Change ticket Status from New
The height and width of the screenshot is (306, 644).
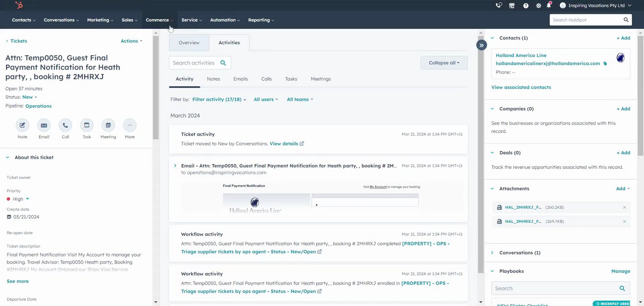[x=30, y=97]
